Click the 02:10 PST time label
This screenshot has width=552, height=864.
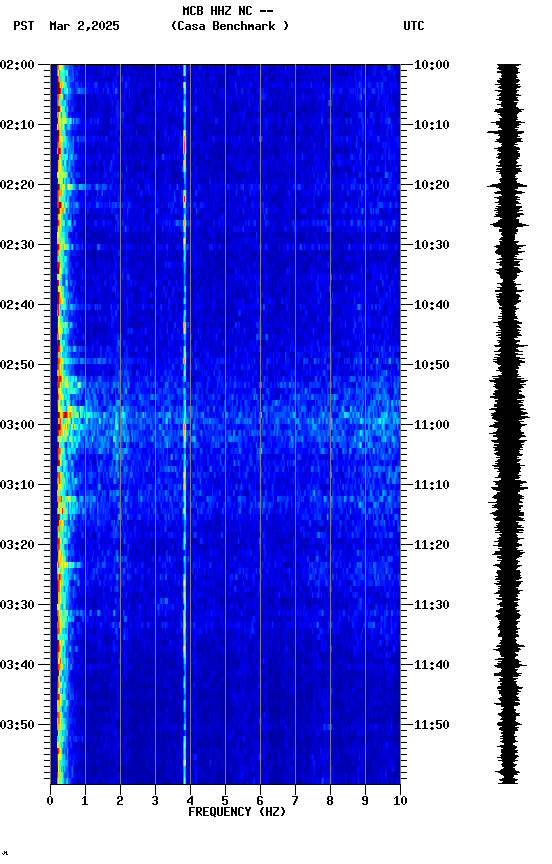[x=17, y=125]
